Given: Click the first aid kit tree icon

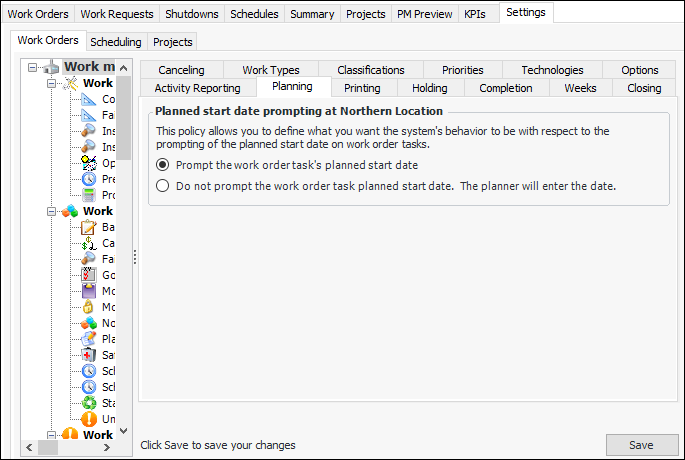Looking at the screenshot, I should pyautogui.click(x=89, y=355).
